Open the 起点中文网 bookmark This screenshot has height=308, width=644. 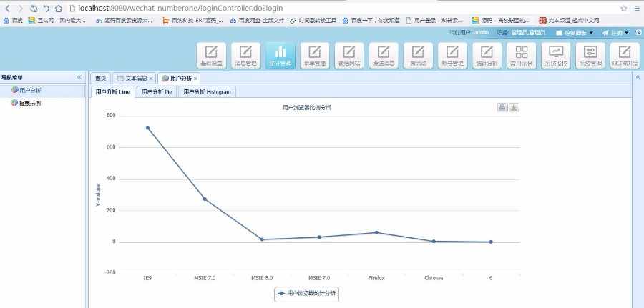570,21
